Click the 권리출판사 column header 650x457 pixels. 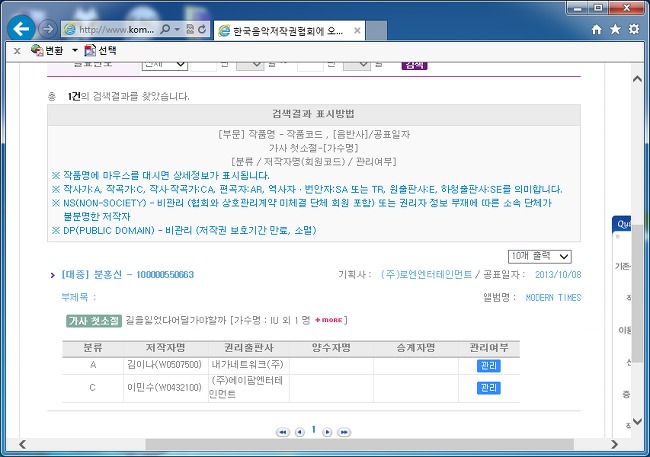[x=249, y=348]
